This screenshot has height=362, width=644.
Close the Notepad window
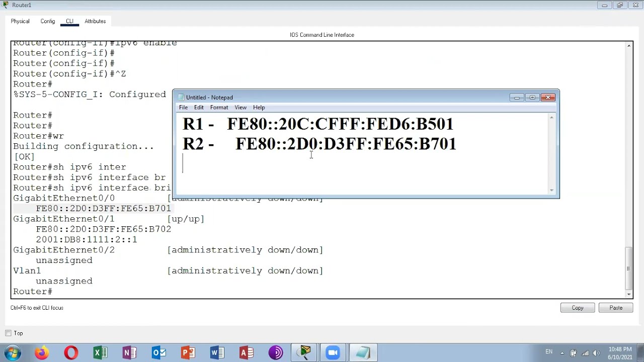(x=548, y=98)
